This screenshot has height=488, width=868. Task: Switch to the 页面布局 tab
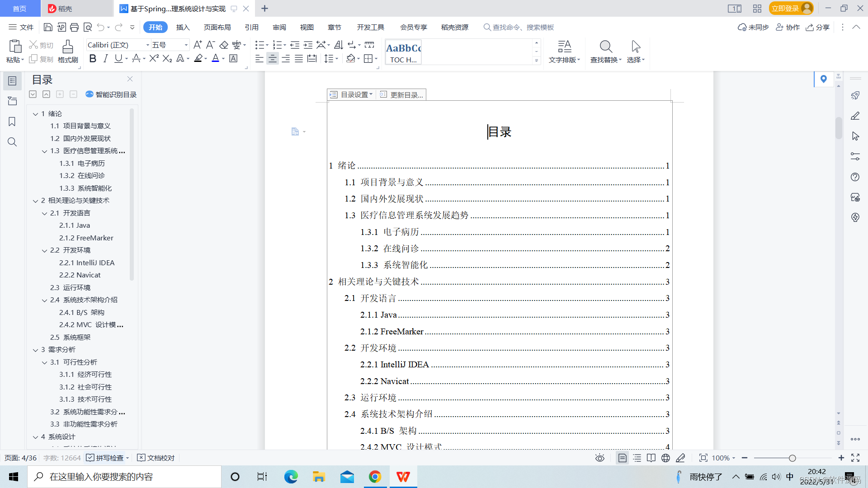pos(217,28)
